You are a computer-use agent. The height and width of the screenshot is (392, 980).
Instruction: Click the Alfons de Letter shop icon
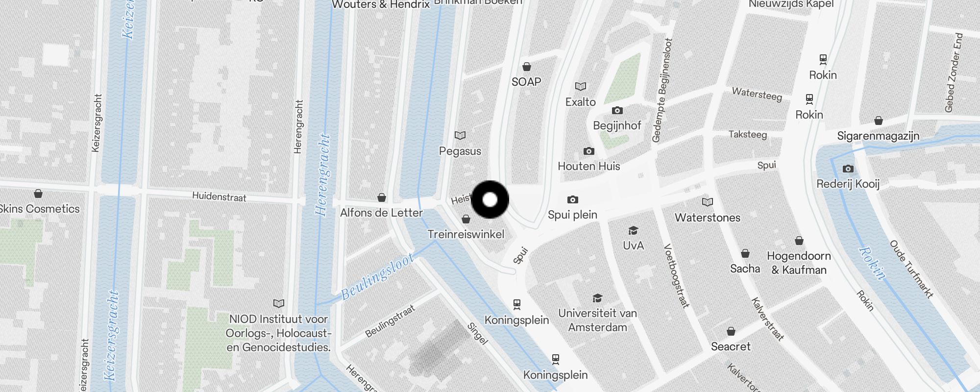[x=382, y=197]
